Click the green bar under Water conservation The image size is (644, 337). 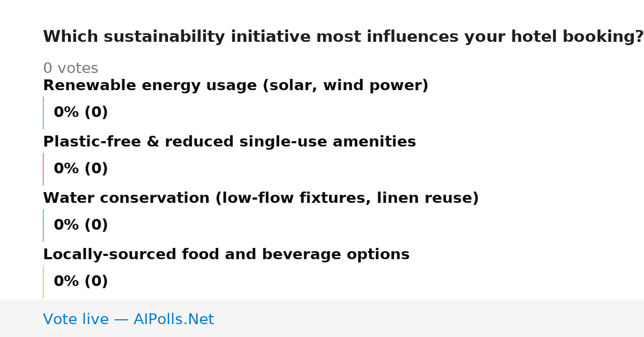click(43, 225)
